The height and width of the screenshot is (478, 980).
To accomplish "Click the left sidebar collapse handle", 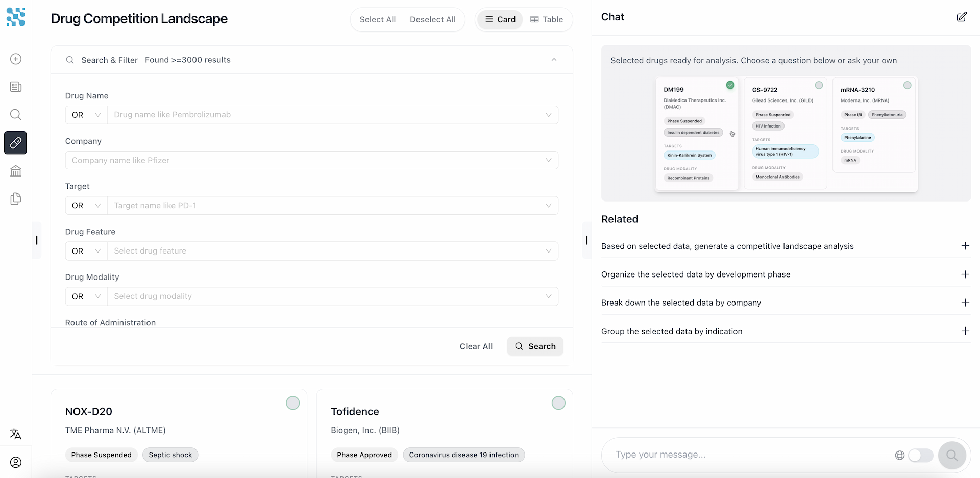I will pos(37,240).
